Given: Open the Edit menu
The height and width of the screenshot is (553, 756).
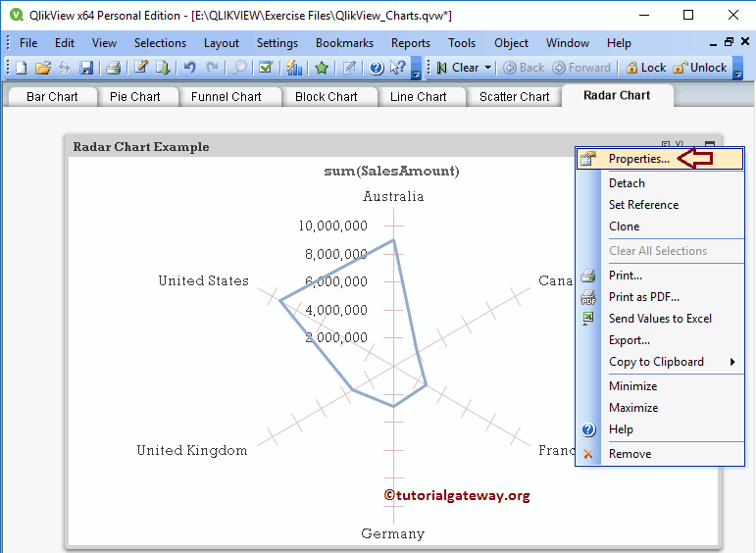Looking at the screenshot, I should coord(65,43).
